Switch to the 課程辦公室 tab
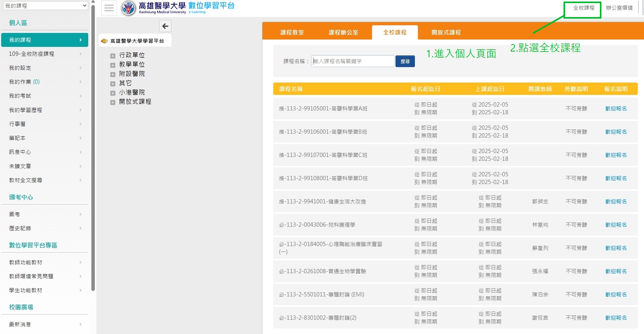 point(343,33)
